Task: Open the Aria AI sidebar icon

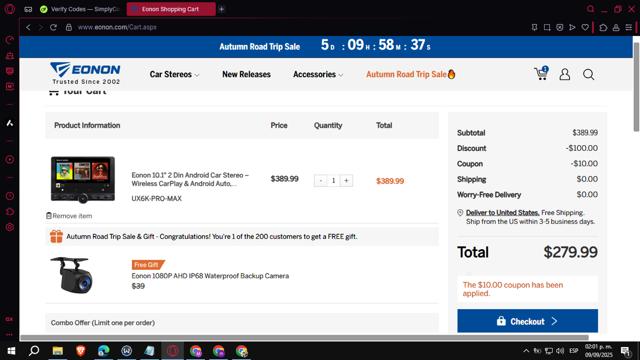Action: [x=10, y=123]
